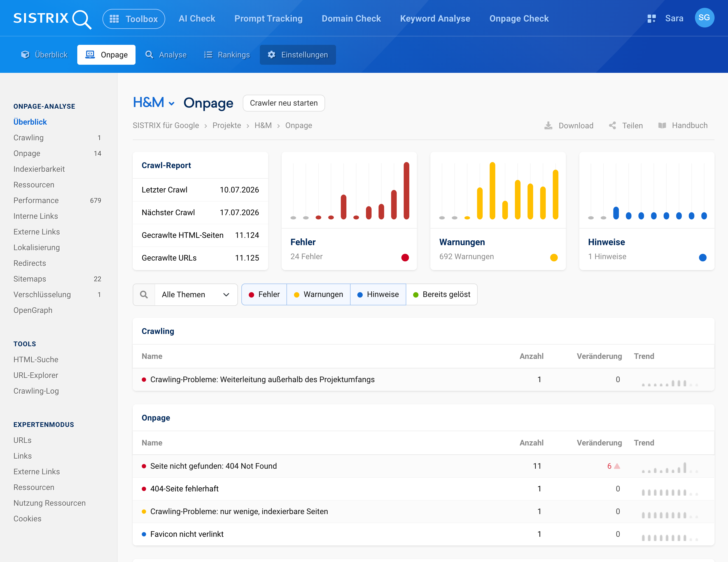Screen dimensions: 728x562
Task: Open the apps grid icon beside Sara
Action: (x=651, y=19)
